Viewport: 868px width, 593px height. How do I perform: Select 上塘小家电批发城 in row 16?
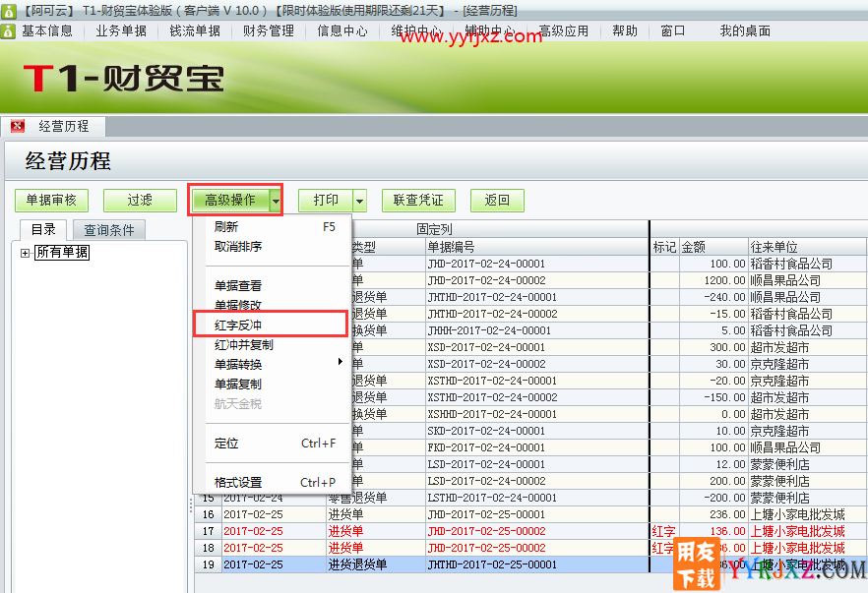[x=807, y=514]
